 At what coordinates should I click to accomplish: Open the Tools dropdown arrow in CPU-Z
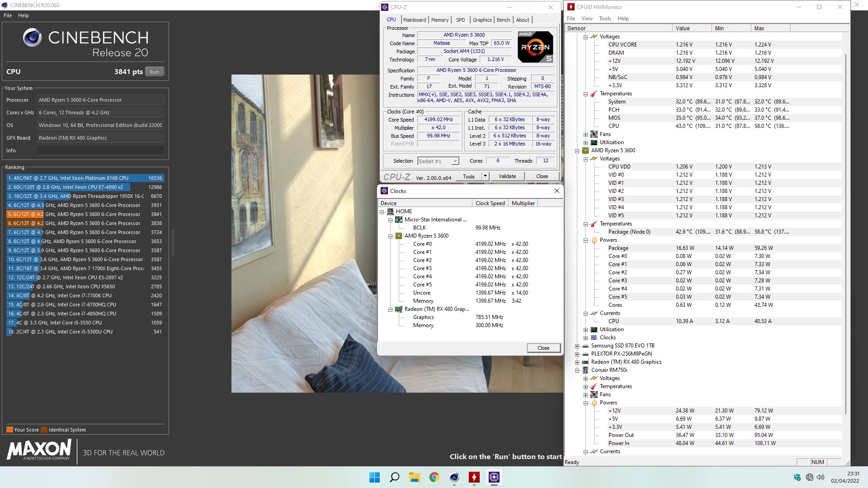(x=485, y=176)
